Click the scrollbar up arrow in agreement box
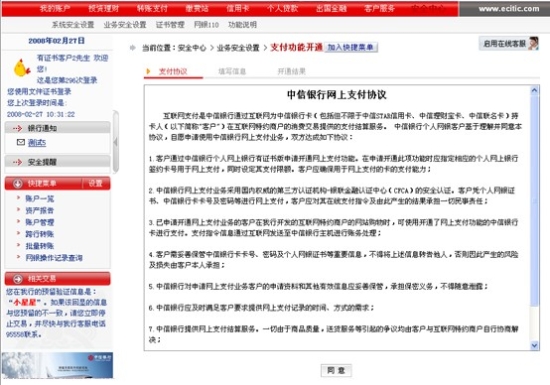The height and width of the screenshot is (385, 550). [x=534, y=90]
